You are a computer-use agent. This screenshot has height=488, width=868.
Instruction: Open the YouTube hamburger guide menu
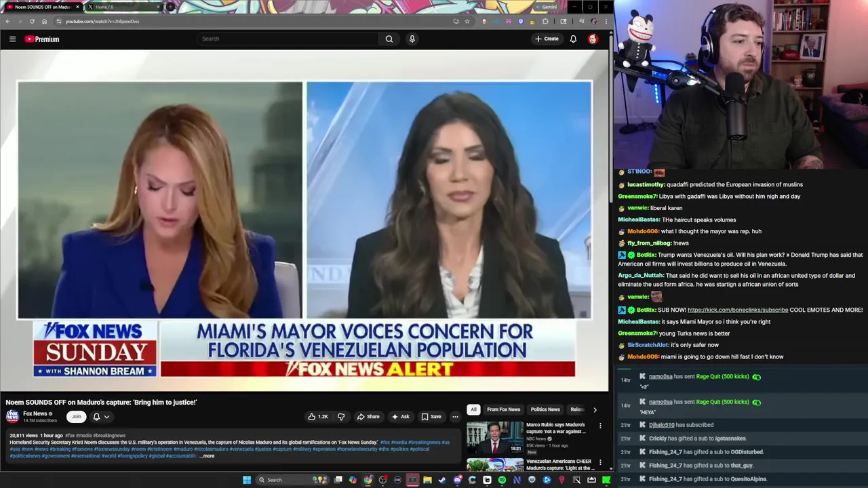12,39
